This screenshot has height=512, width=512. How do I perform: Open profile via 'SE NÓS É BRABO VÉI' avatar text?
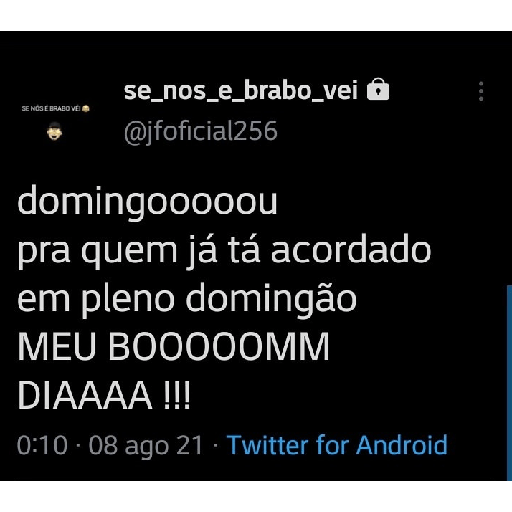51,109
